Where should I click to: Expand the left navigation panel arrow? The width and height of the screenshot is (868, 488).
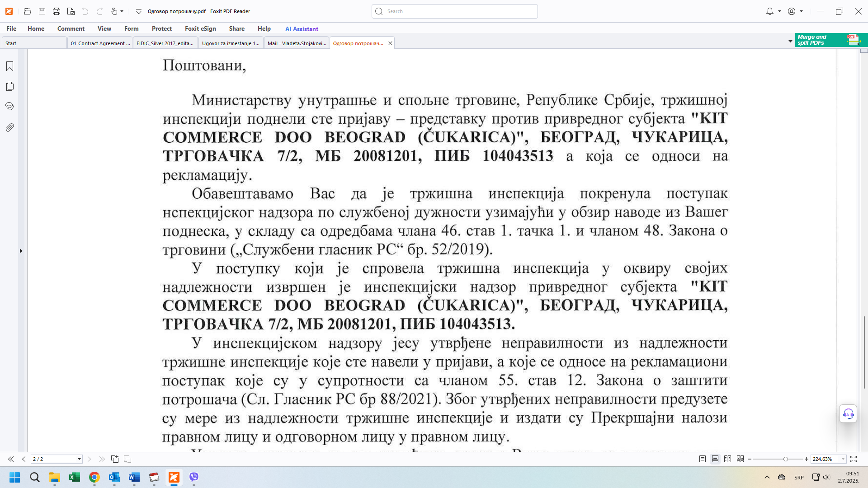(x=21, y=251)
